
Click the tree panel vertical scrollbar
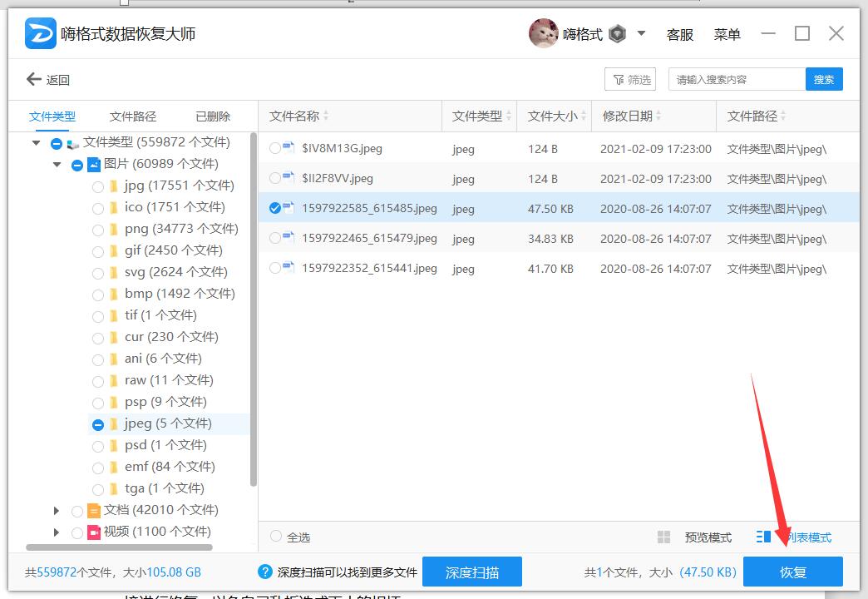(x=254, y=310)
